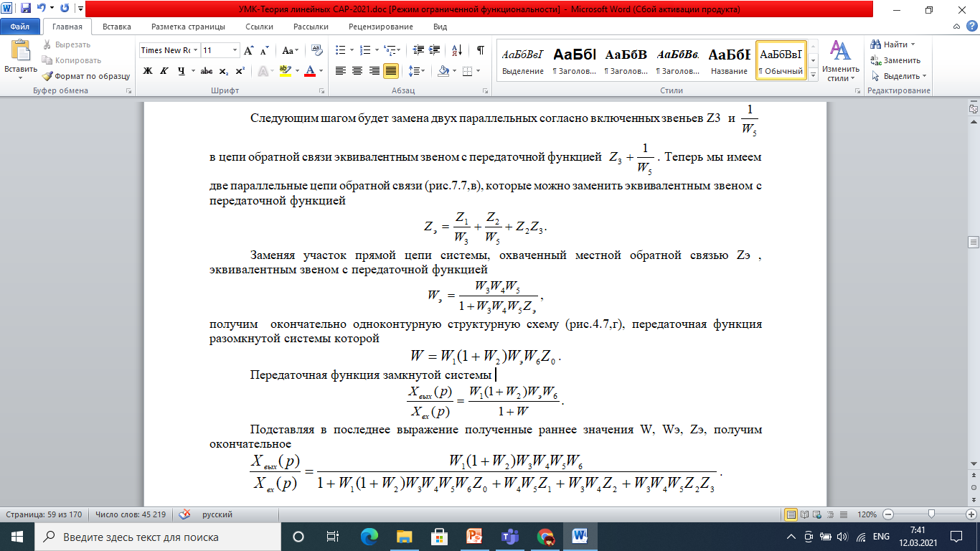Click the Borders icon in paragraph group

coord(467,71)
